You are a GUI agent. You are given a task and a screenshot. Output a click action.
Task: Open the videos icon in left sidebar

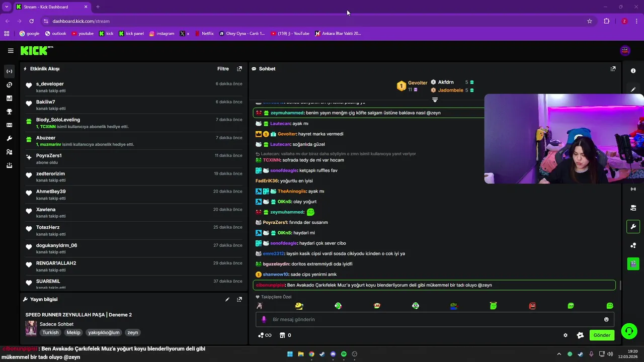pyautogui.click(x=9, y=125)
